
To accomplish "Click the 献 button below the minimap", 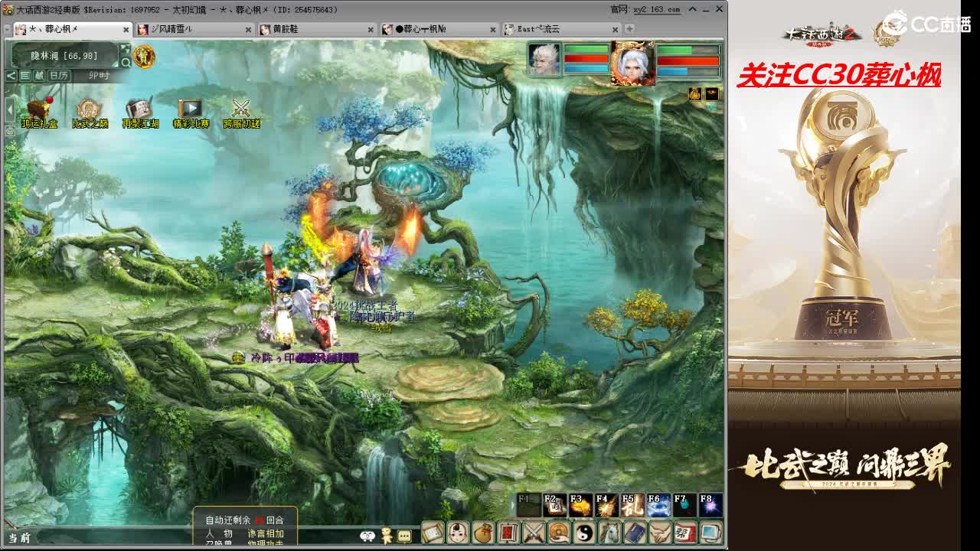I will 39,75.
